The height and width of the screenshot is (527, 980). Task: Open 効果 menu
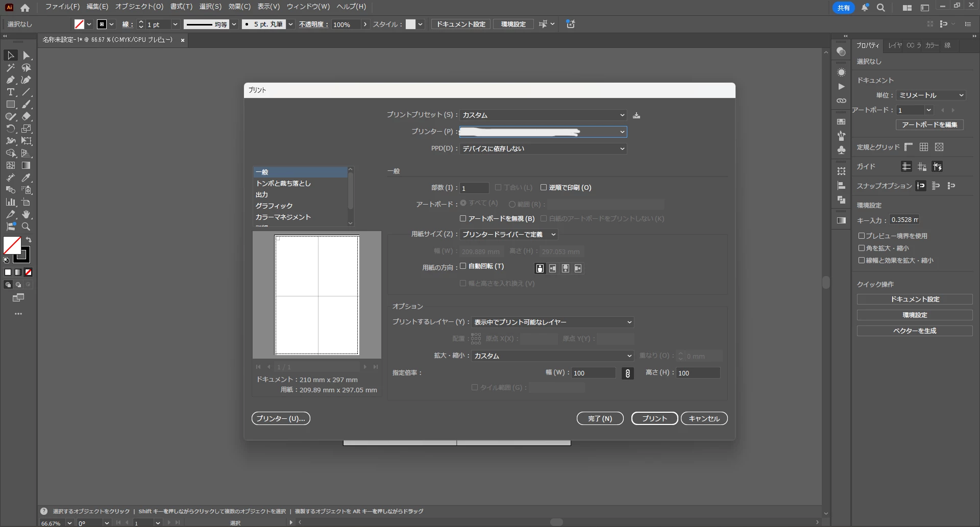coord(239,7)
